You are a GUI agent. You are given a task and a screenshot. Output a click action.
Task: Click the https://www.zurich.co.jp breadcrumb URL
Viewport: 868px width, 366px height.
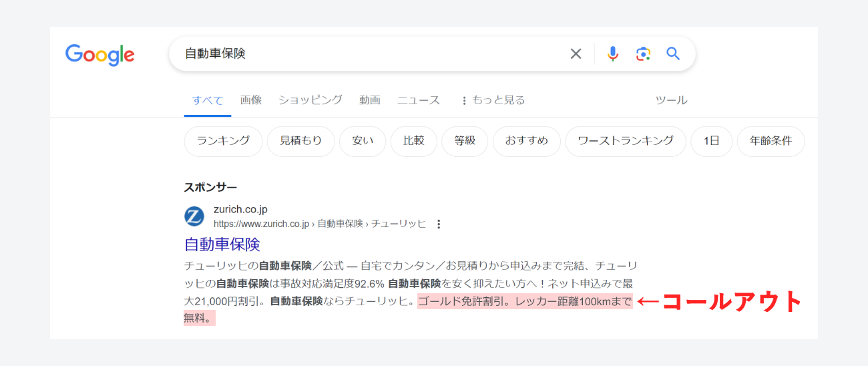pos(262,224)
